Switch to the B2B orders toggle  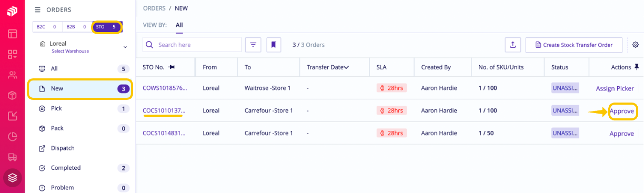point(77,27)
